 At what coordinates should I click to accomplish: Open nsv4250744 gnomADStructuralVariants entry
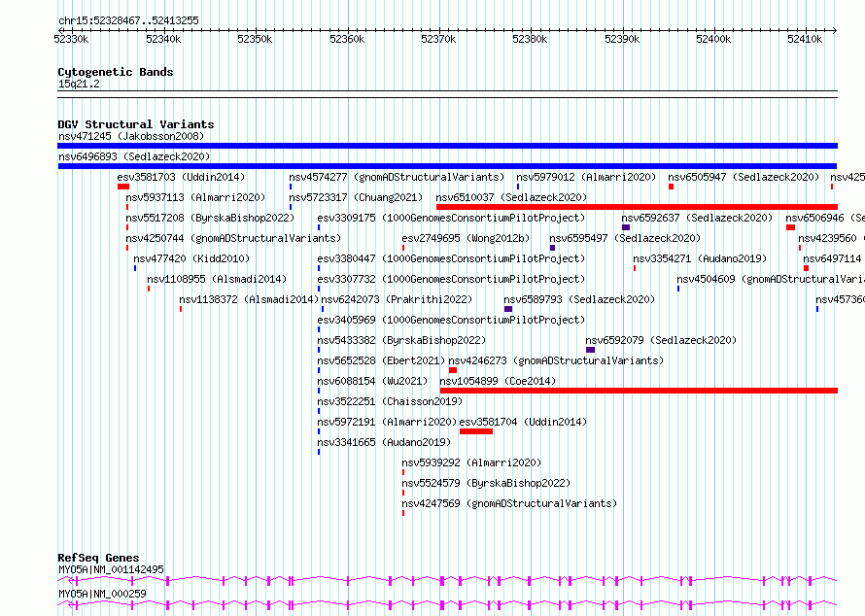click(x=233, y=238)
